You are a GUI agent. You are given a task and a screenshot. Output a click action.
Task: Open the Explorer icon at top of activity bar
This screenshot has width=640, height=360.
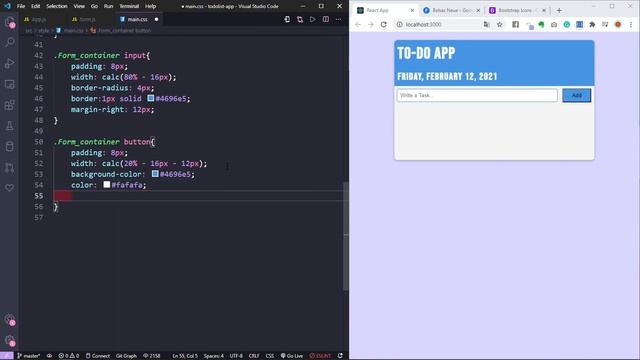coord(9,22)
